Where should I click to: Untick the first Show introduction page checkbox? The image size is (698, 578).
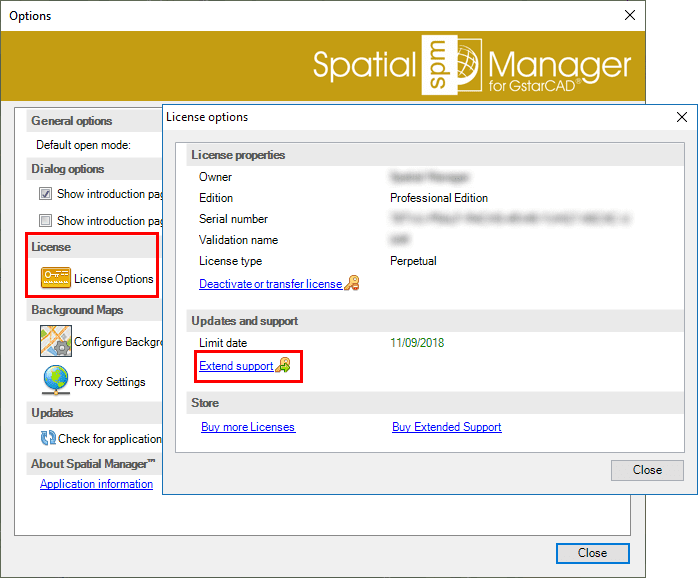click(x=45, y=194)
